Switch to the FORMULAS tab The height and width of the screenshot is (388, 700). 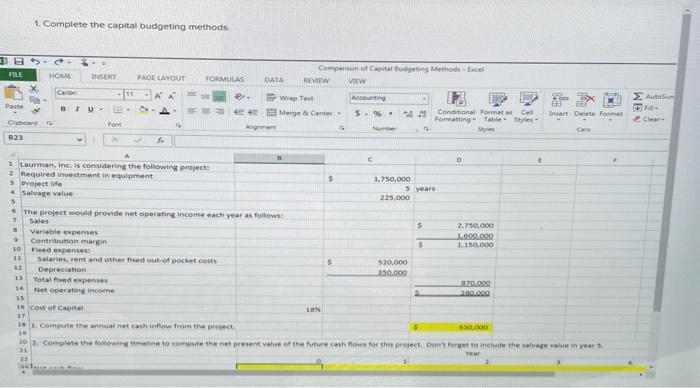[x=225, y=79]
